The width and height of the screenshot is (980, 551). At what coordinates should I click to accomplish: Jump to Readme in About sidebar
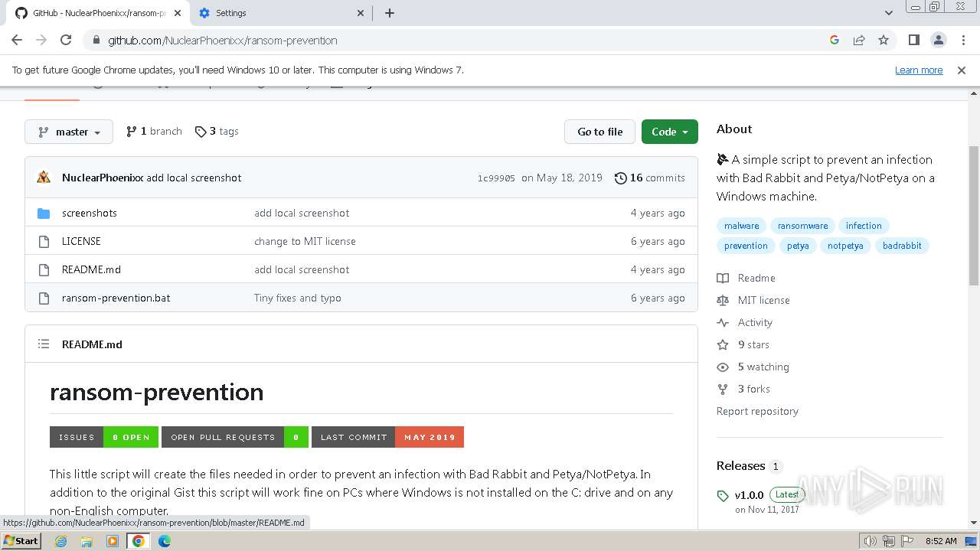(746, 278)
